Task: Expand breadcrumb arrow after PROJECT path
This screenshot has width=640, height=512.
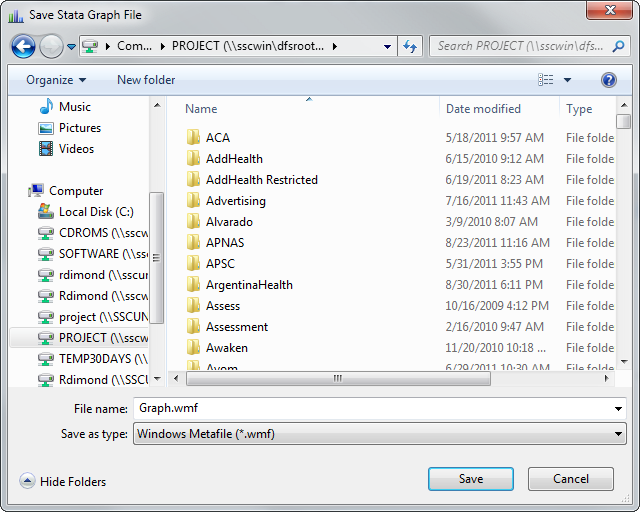Action: (335, 47)
